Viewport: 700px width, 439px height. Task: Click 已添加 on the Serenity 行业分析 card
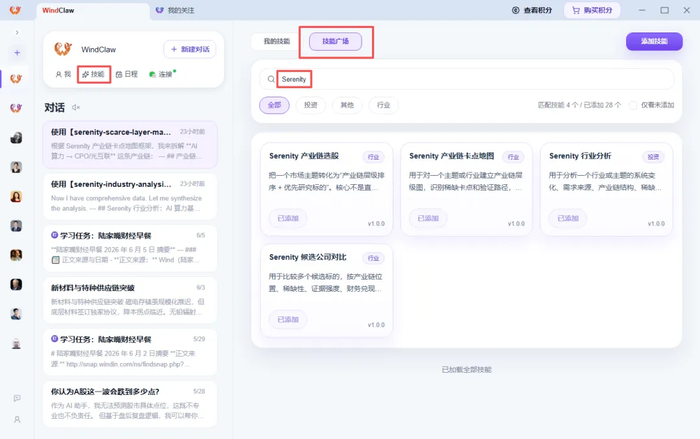pyautogui.click(x=568, y=218)
